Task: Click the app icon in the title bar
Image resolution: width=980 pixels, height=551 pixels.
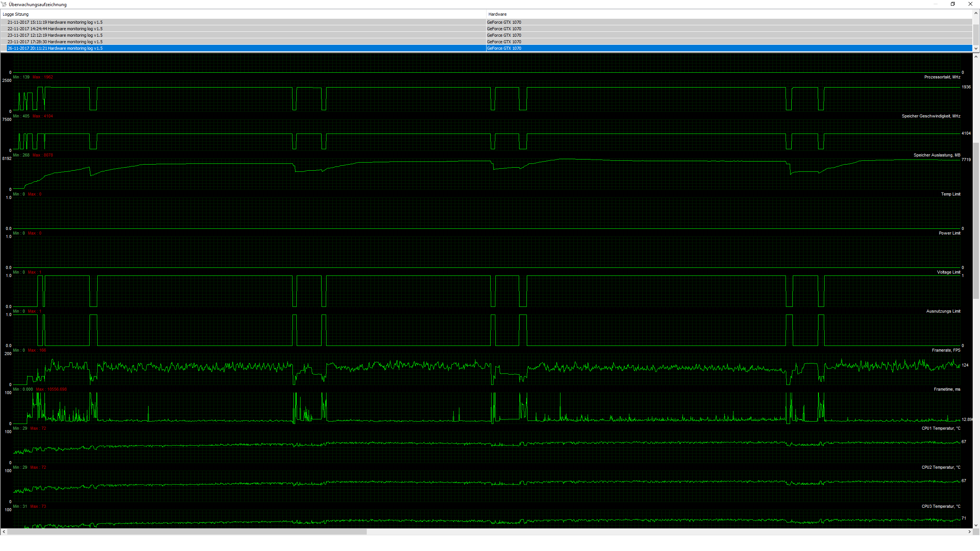Action: coord(4,4)
